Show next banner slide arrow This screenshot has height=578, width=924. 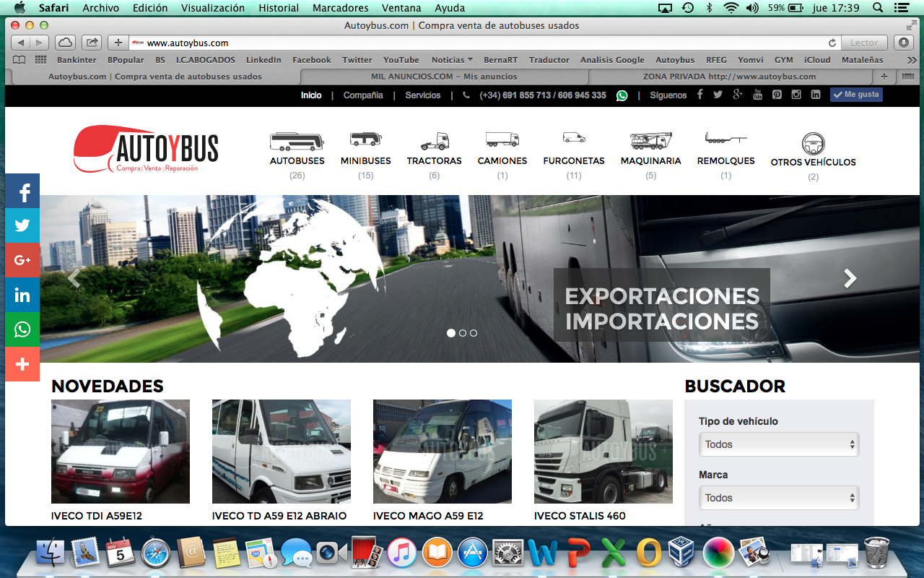tap(850, 278)
